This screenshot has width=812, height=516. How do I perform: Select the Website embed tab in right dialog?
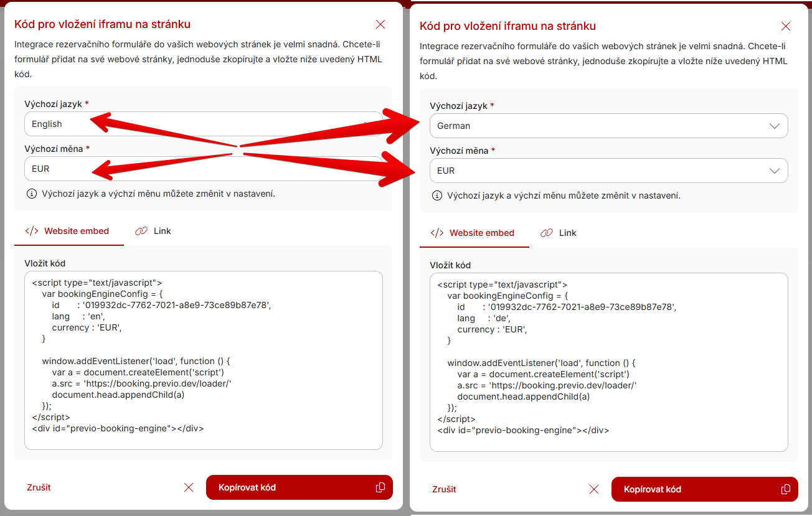474,233
